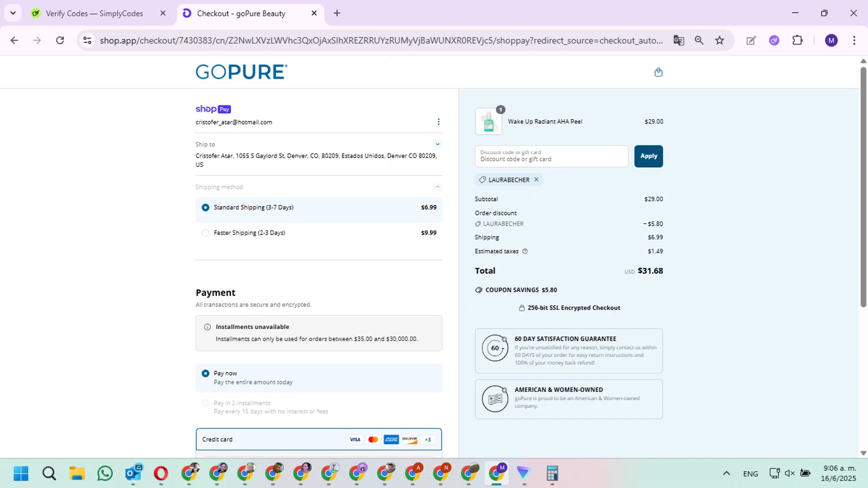Click the installments unavailable info icon
The image size is (868, 488).
coord(207,327)
